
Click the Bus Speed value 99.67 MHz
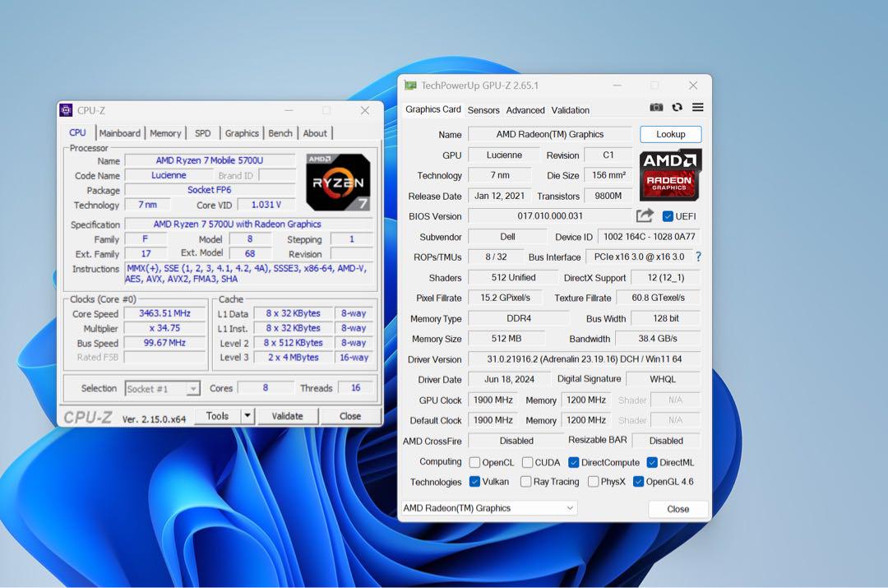point(164,343)
